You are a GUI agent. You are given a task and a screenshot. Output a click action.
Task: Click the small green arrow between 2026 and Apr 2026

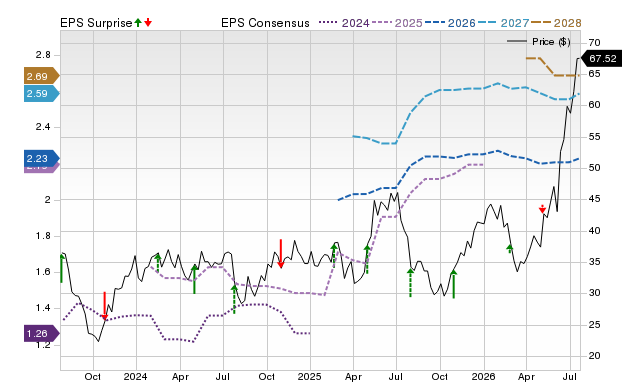(x=509, y=249)
